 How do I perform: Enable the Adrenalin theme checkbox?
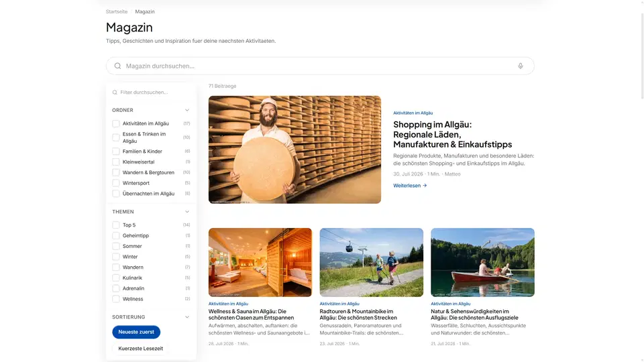coord(116,288)
